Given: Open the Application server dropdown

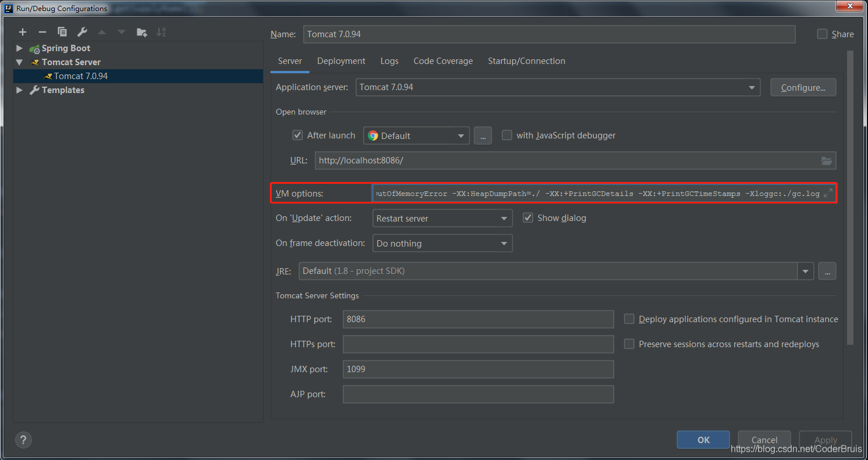Looking at the screenshot, I should 558,87.
